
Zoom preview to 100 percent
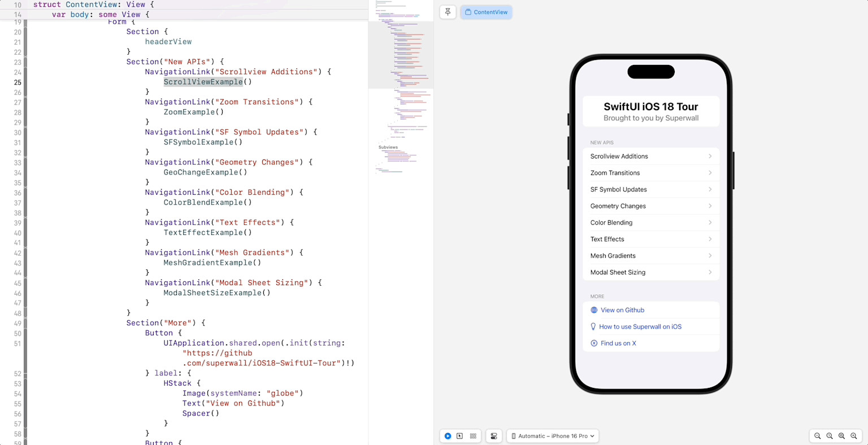pyautogui.click(x=830, y=436)
